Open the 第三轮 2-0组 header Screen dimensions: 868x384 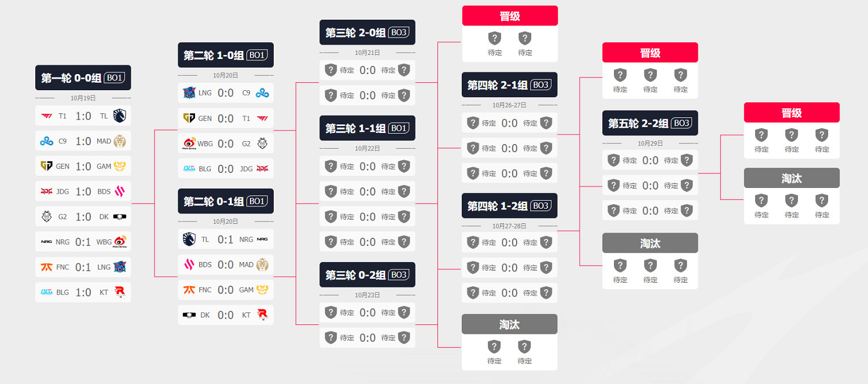pyautogui.click(x=367, y=32)
